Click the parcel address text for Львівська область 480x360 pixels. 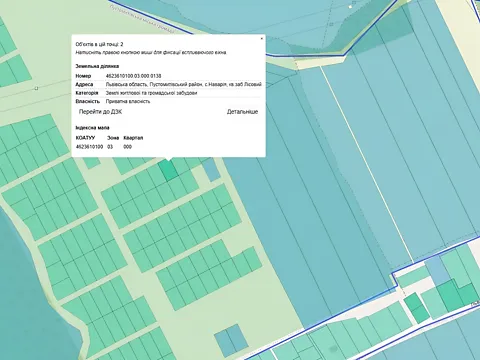coord(184,85)
